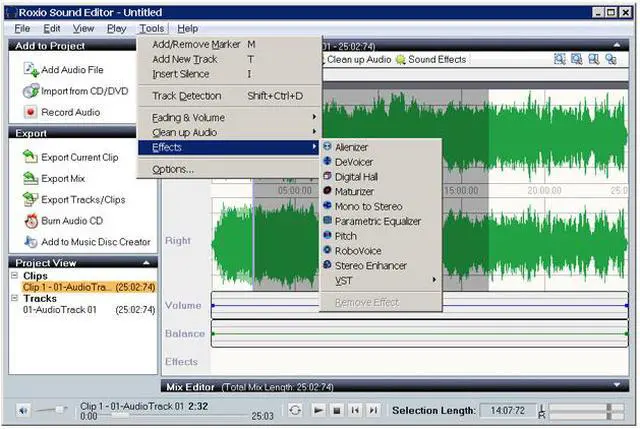Collapse the Clips tree node
The width and height of the screenshot is (640, 429).
tap(16, 276)
